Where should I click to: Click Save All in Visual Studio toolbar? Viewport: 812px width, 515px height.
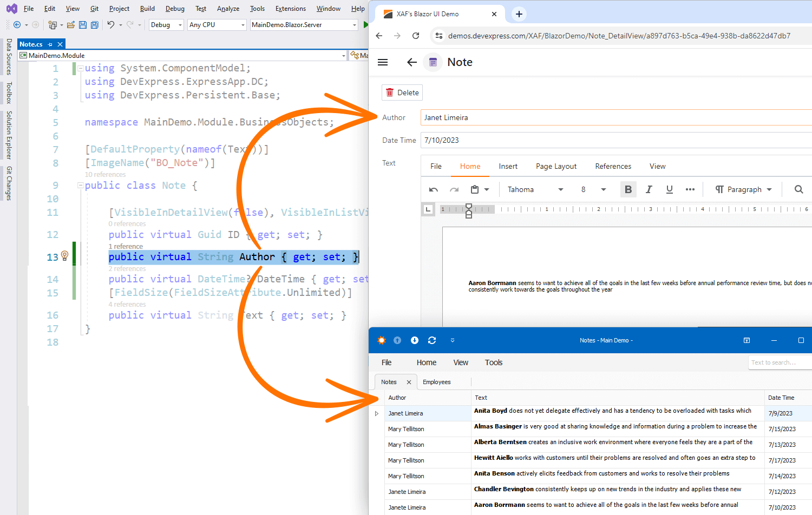pos(94,25)
